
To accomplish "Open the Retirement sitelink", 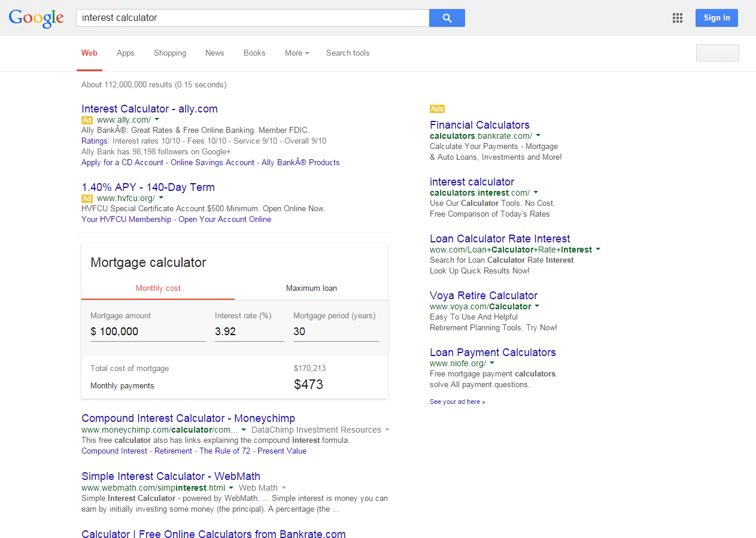I will 174,451.
